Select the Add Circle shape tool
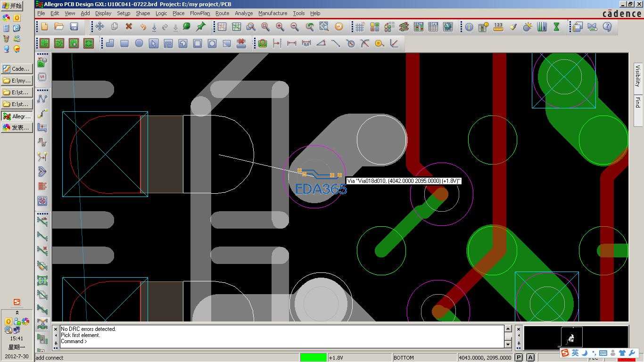 tap(139, 43)
